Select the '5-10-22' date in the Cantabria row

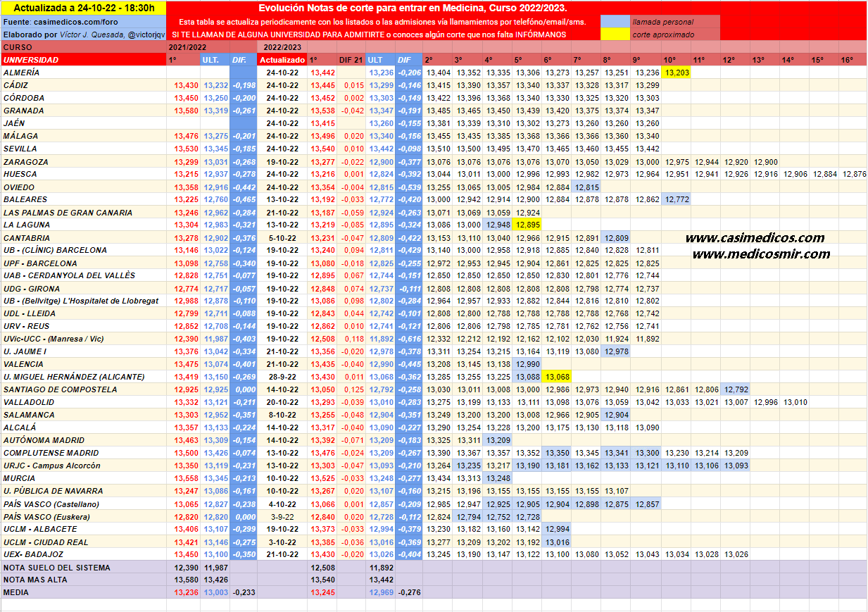pos(282,238)
